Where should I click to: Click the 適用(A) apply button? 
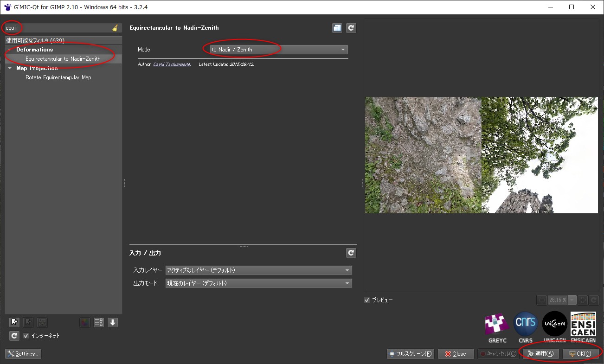pos(540,354)
